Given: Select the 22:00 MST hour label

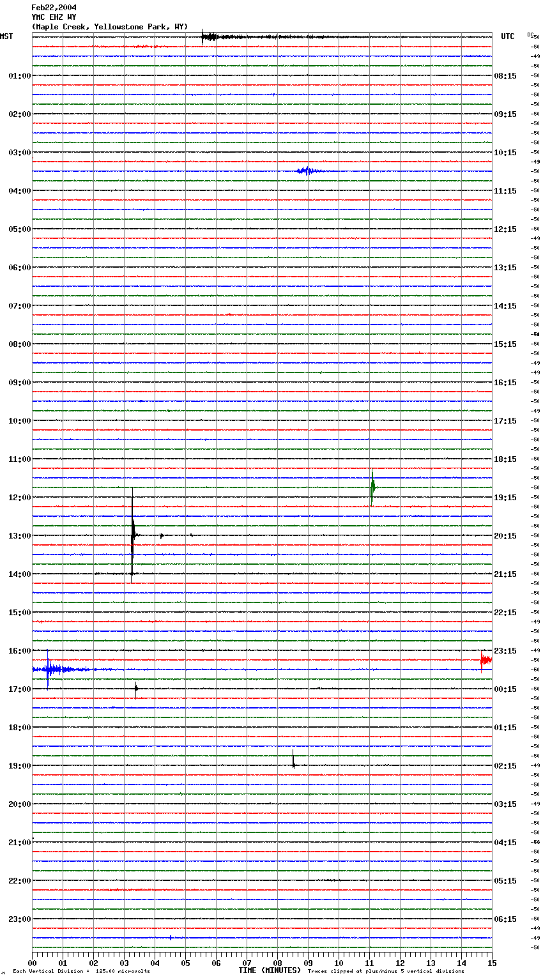Looking at the screenshot, I should [x=19, y=881].
